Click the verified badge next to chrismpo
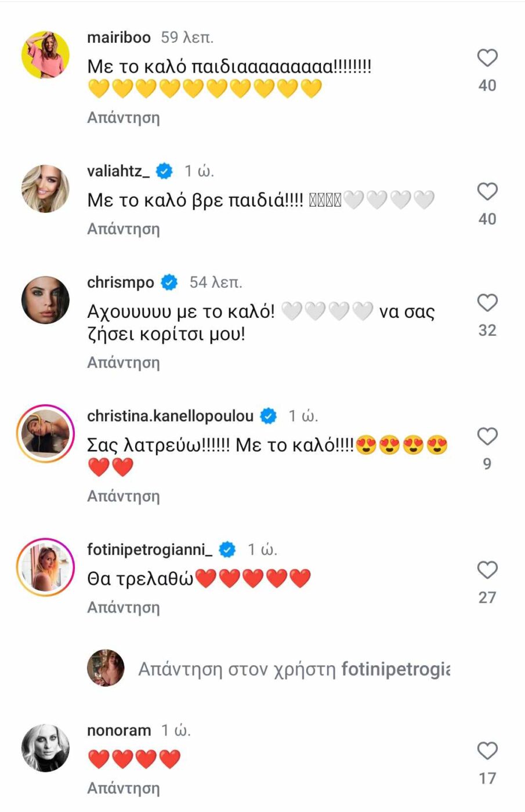The width and height of the screenshot is (525, 812). pyautogui.click(x=169, y=282)
